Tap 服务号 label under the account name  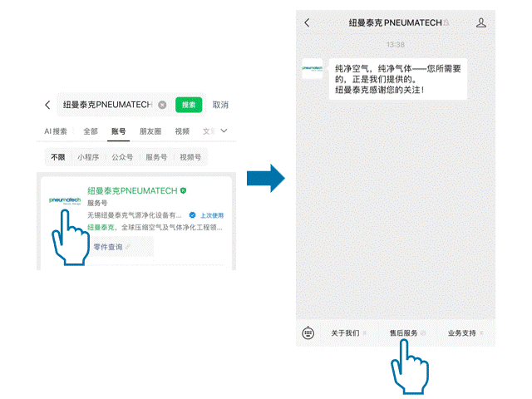tap(97, 203)
